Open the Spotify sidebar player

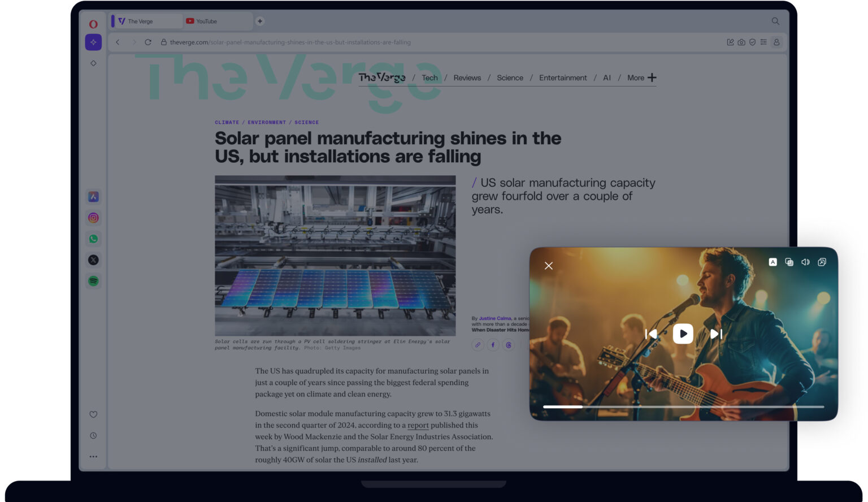(93, 281)
